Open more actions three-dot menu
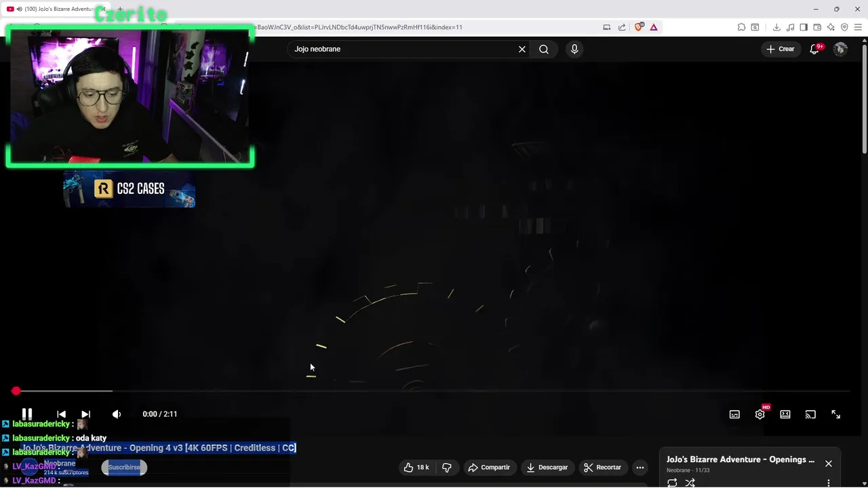Viewport: 868px width, 488px height. 640,467
